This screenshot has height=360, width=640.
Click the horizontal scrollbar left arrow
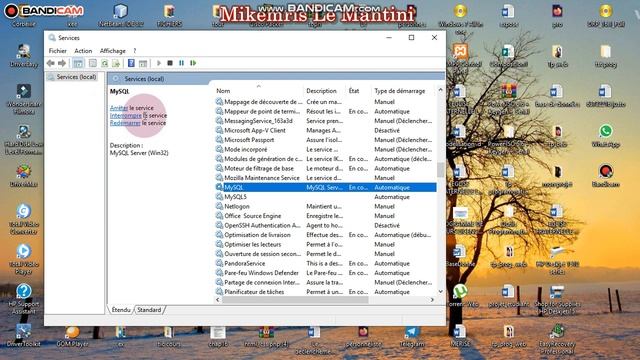click(218, 300)
